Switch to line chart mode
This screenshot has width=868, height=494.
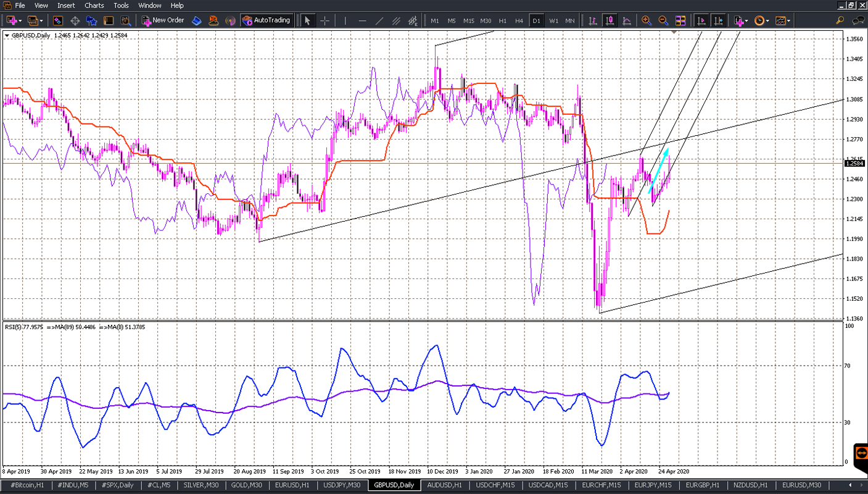pos(627,20)
